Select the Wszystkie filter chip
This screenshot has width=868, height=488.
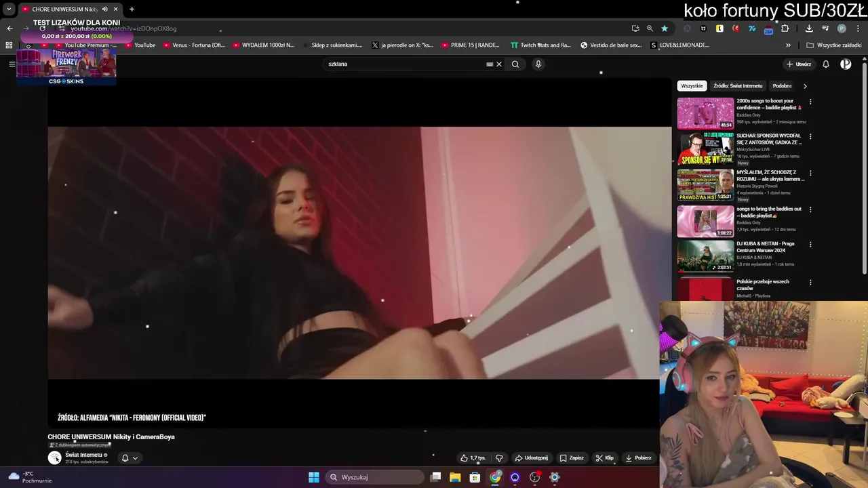pyautogui.click(x=692, y=86)
